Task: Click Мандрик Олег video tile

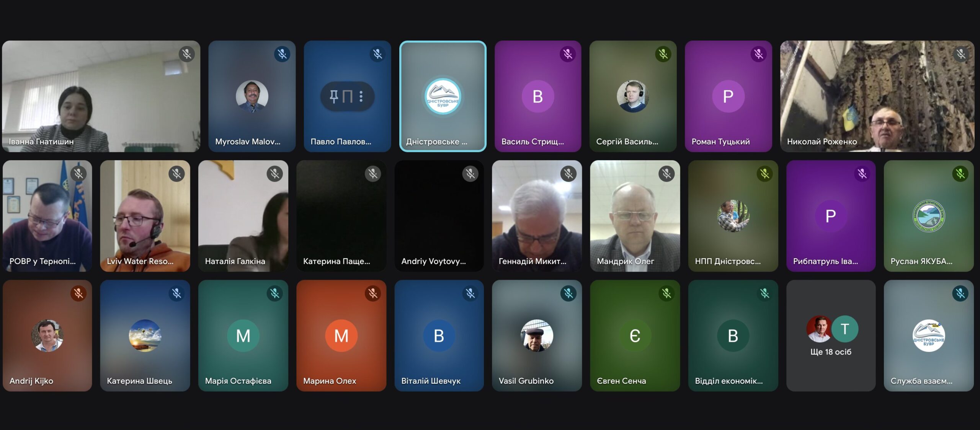Action: pos(635,216)
